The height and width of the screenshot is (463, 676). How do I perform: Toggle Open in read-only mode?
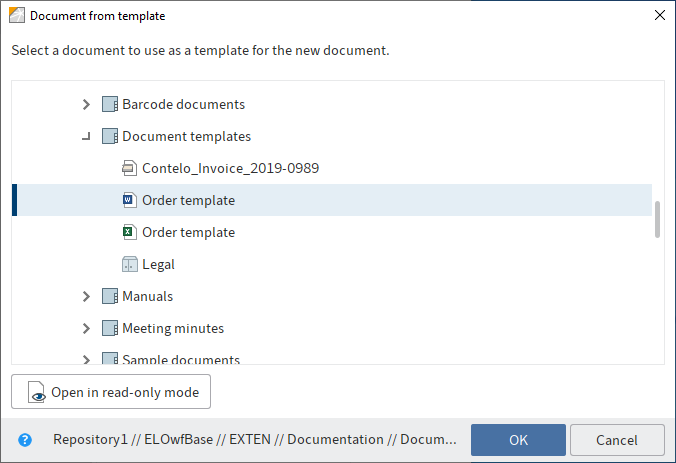click(x=111, y=393)
